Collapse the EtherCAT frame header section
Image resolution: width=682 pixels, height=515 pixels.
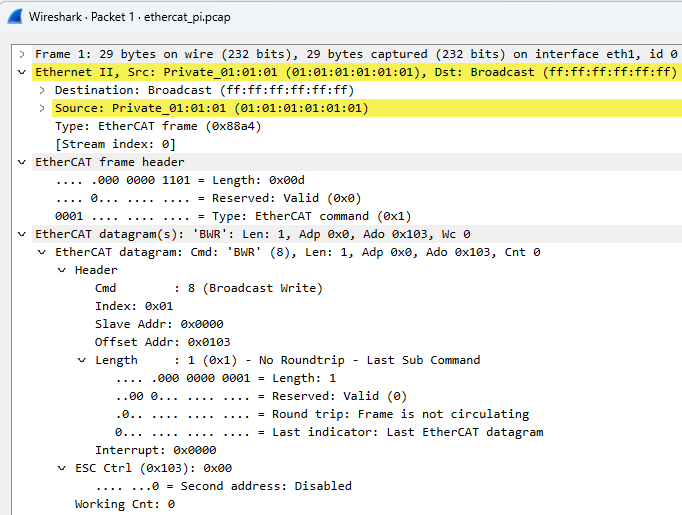[22, 162]
